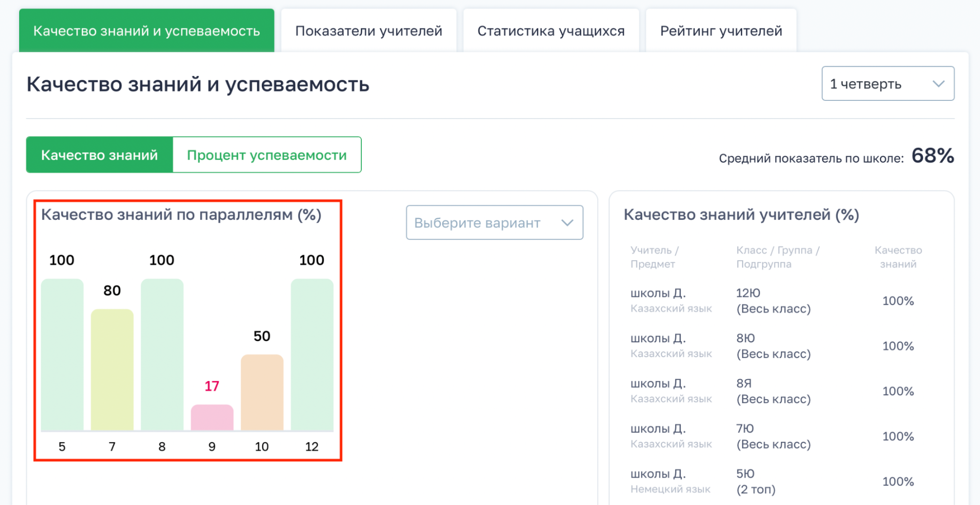Viewport: 980px width, 505px height.
Task: Click the green bar for grade 8
Action: [162, 355]
